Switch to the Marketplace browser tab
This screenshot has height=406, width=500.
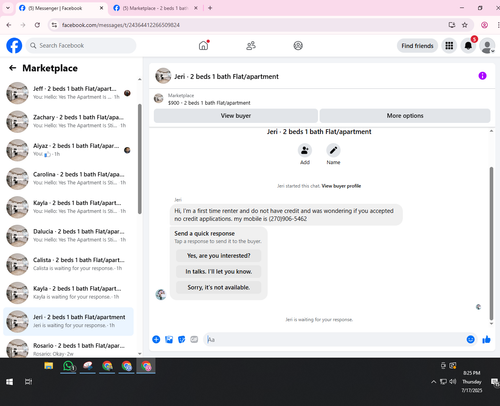(x=155, y=8)
